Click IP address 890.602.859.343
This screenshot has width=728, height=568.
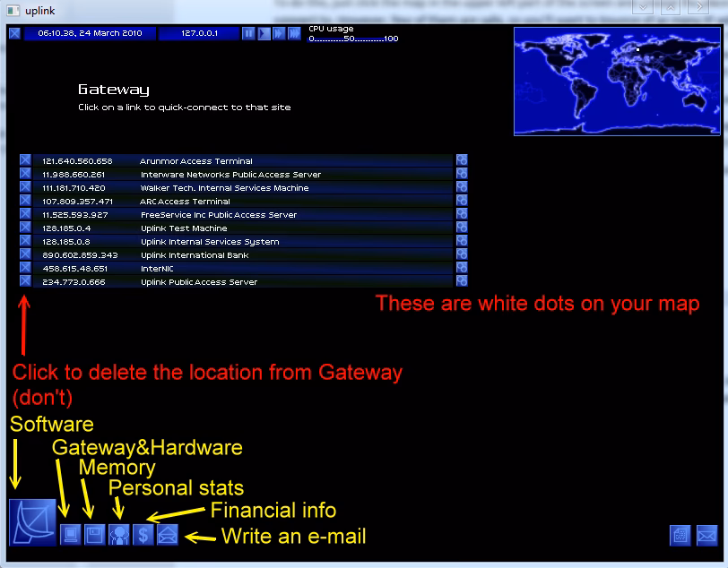click(x=80, y=255)
